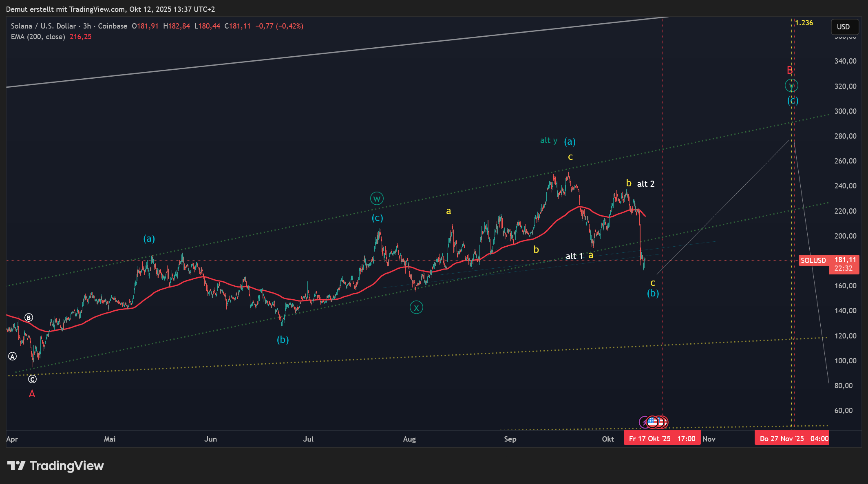Click the TradingView logo
This screenshot has height=484, width=868.
pyautogui.click(x=56, y=466)
